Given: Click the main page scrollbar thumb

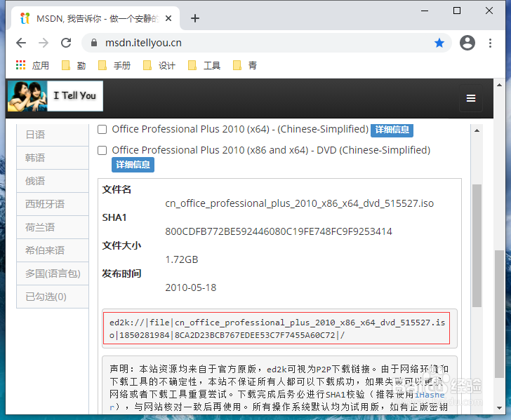Looking at the screenshot, I should (499, 314).
